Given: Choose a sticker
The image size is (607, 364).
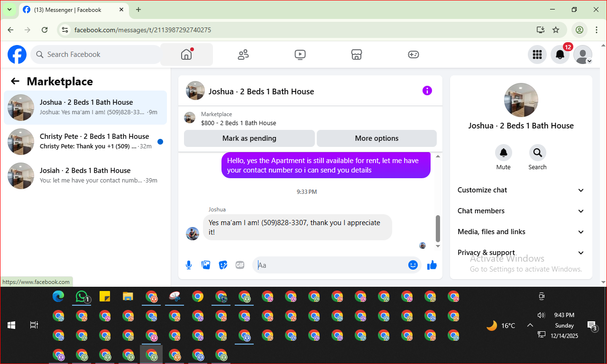Looking at the screenshot, I should click(223, 265).
